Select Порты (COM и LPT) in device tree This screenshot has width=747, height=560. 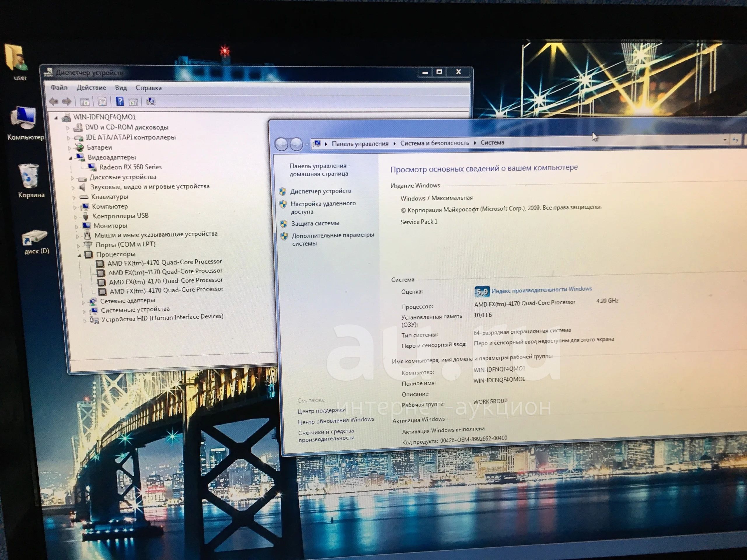click(125, 244)
